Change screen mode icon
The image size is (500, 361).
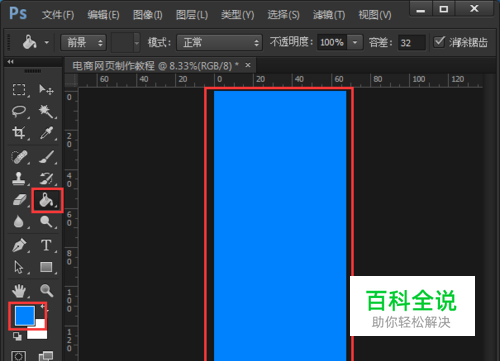(x=46, y=356)
